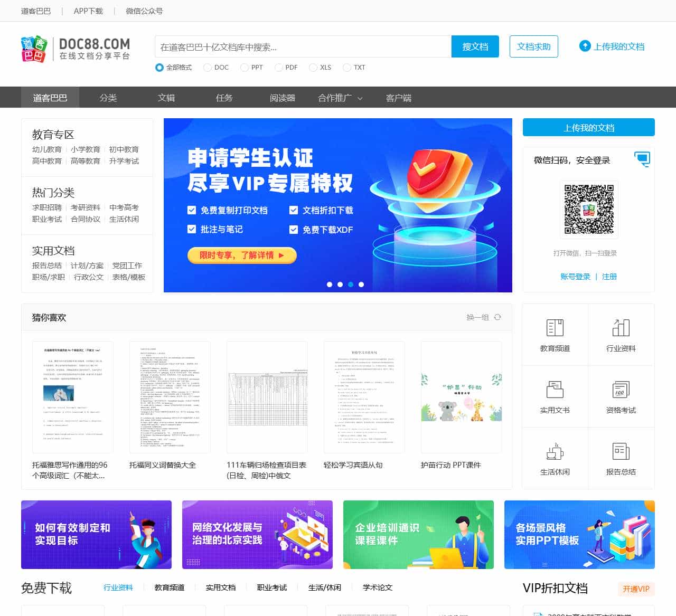Open the 托福雅思写作通用的96个高级词汇 thumbnail

click(72, 397)
